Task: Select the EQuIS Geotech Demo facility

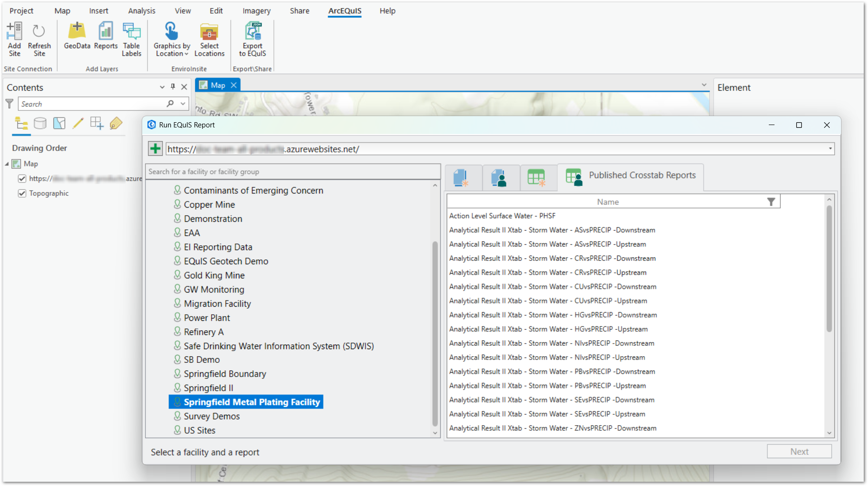Action: 226,261
